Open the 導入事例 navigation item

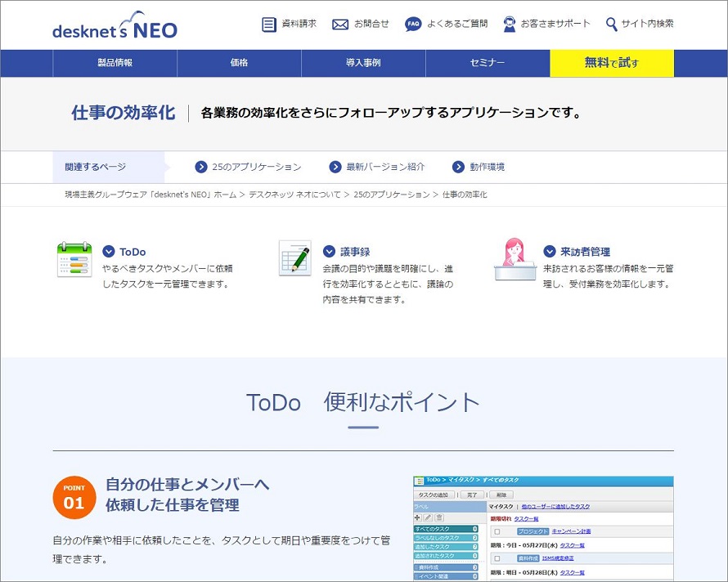coord(363,63)
